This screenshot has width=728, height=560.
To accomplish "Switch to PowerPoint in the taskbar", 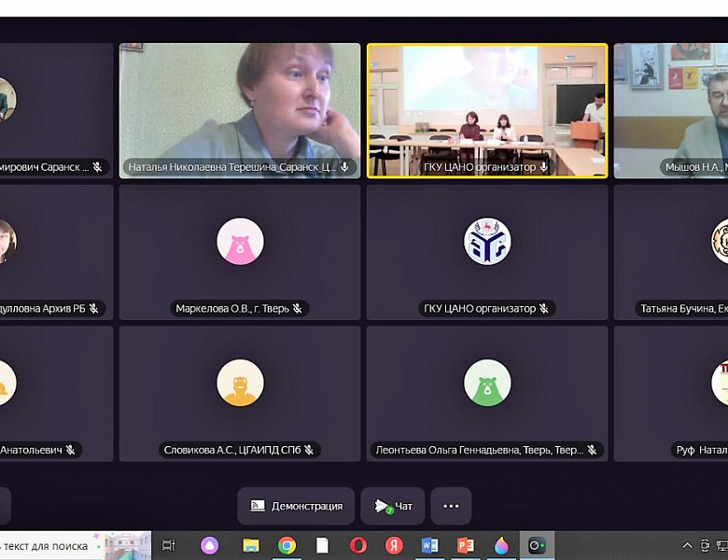I will (x=465, y=546).
